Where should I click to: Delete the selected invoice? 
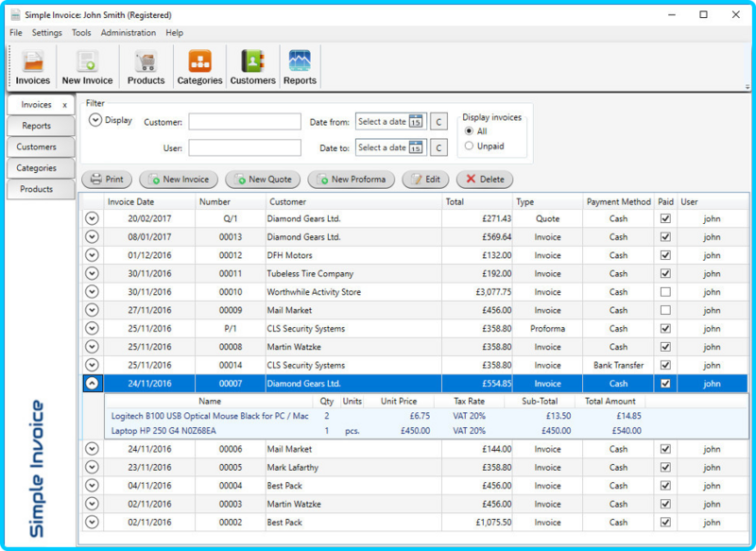485,180
